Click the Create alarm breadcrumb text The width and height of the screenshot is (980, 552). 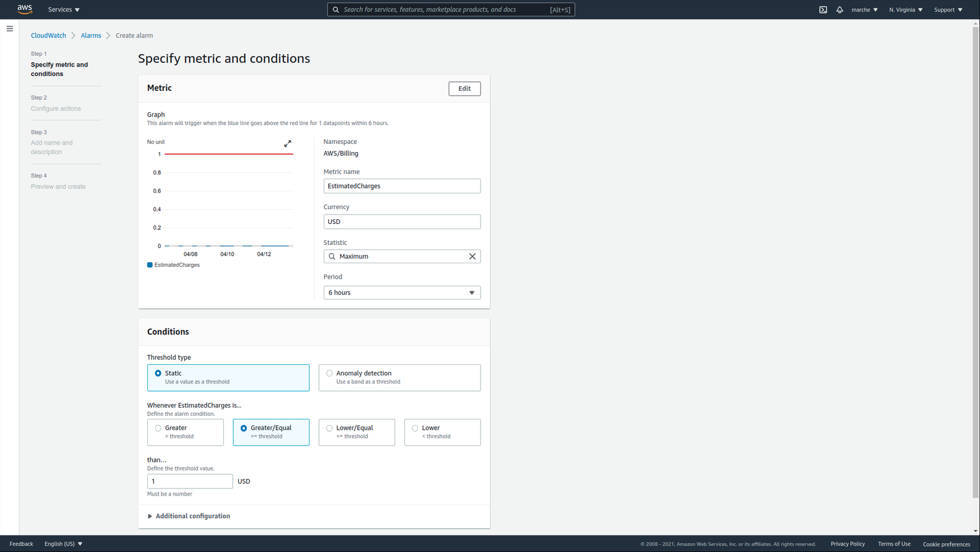coord(134,36)
